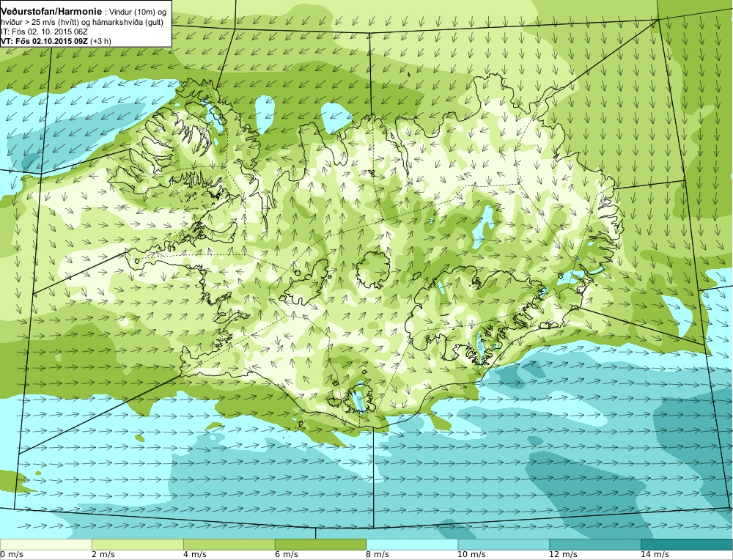Click the '14 m/s' legend label
The height and width of the screenshot is (560, 733).
[x=656, y=555]
